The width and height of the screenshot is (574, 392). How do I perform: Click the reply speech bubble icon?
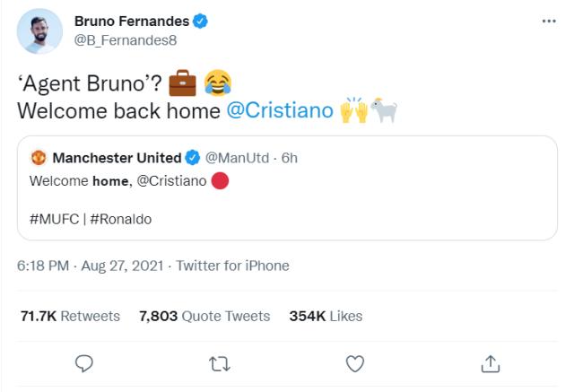(85, 362)
